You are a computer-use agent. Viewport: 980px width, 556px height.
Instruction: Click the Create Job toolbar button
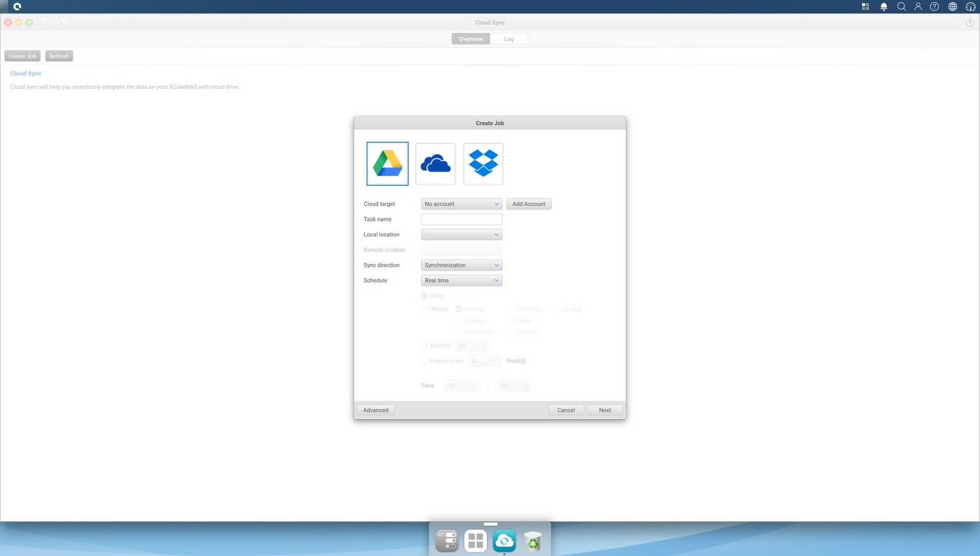point(22,56)
